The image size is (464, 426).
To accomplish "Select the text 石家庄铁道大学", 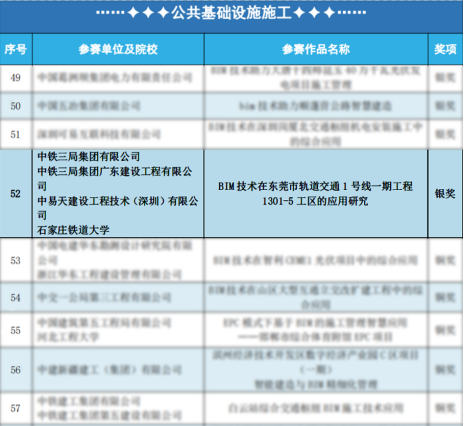I will pos(73,230).
